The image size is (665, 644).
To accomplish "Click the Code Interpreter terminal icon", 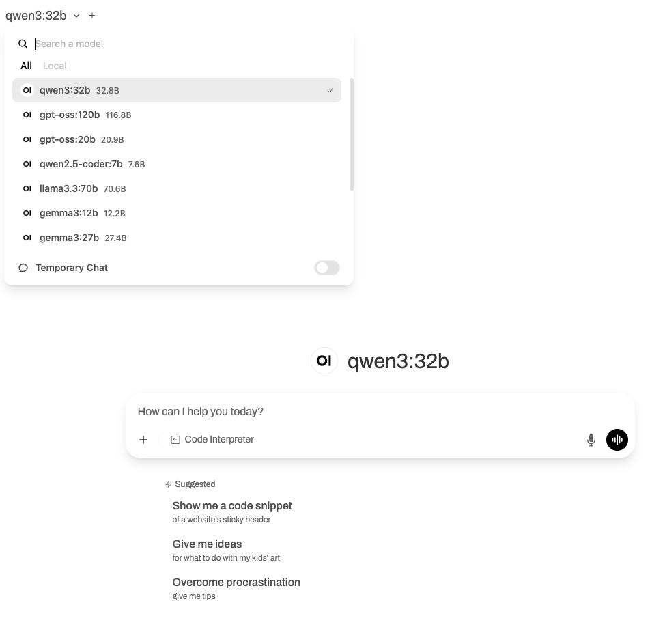I will coord(175,440).
